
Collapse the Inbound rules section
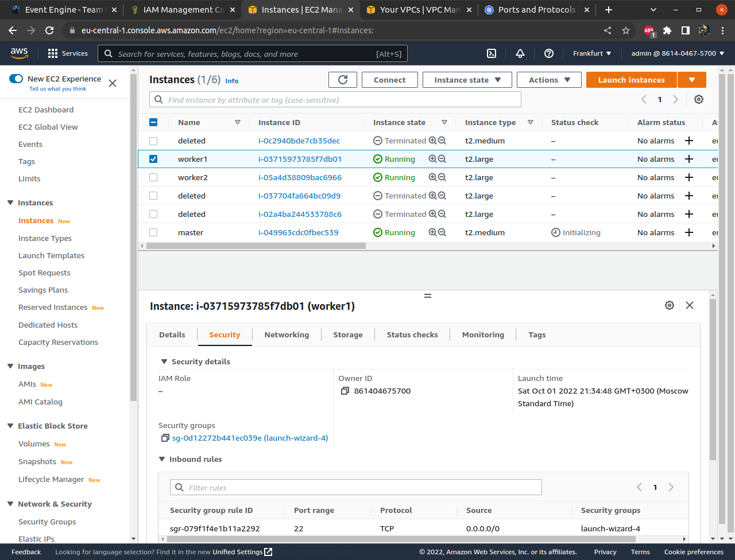pos(162,459)
